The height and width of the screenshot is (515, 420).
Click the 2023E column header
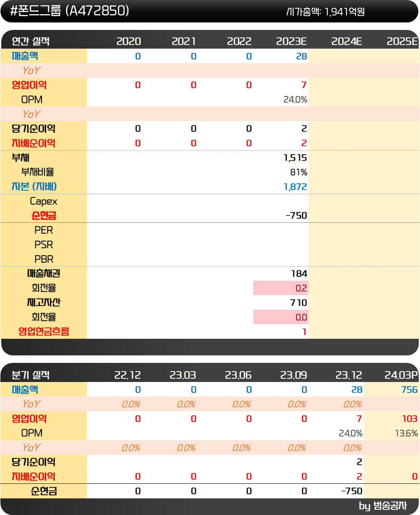coord(292,41)
